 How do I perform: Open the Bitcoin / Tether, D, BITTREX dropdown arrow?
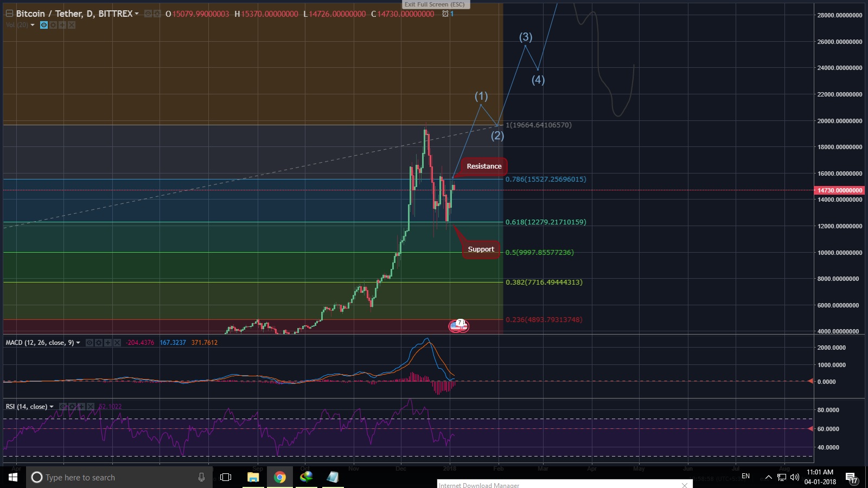click(x=137, y=14)
